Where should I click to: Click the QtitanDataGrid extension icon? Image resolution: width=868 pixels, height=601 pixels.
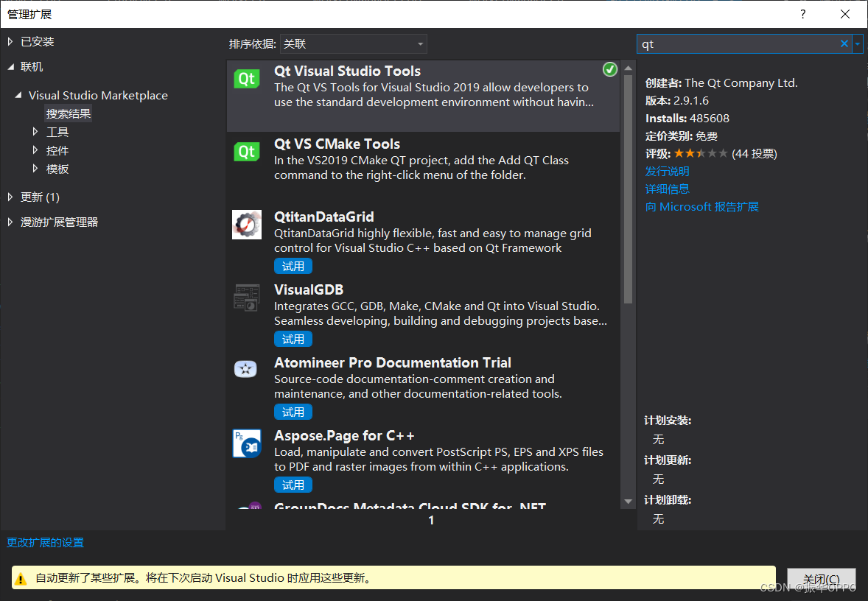coord(247,225)
